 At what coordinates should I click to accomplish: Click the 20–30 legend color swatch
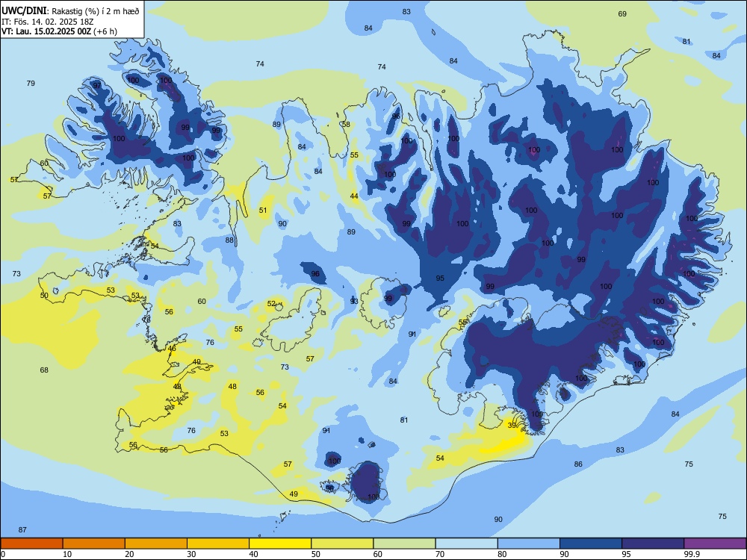pos(156,544)
